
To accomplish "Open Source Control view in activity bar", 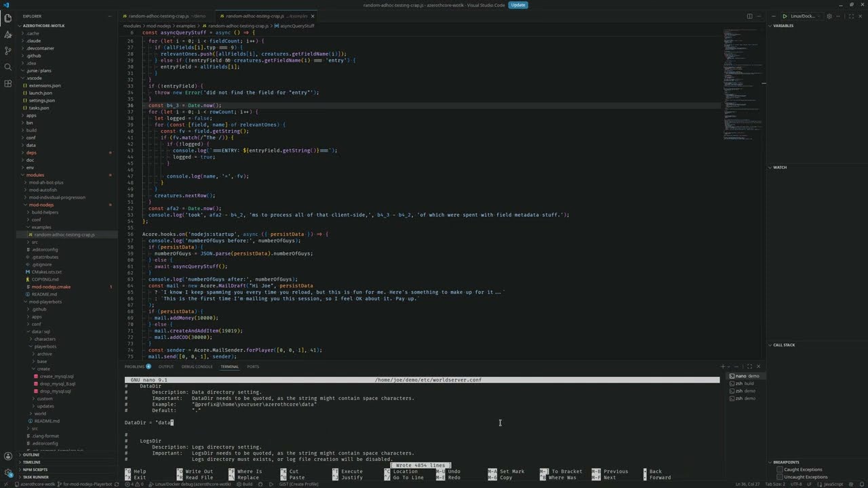I will pyautogui.click(x=7, y=51).
